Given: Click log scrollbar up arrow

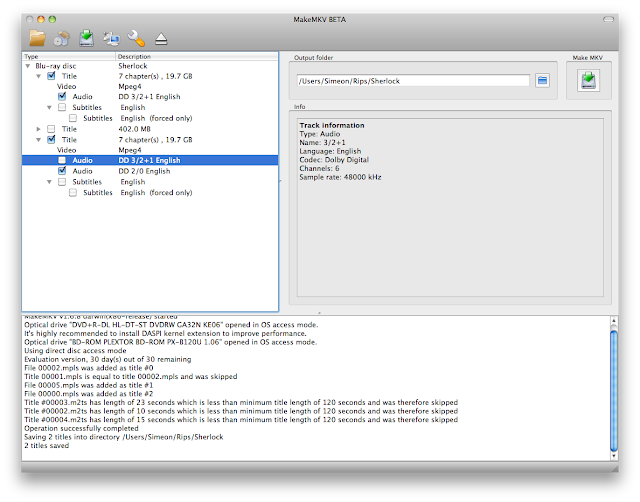Looking at the screenshot, I should (x=613, y=322).
